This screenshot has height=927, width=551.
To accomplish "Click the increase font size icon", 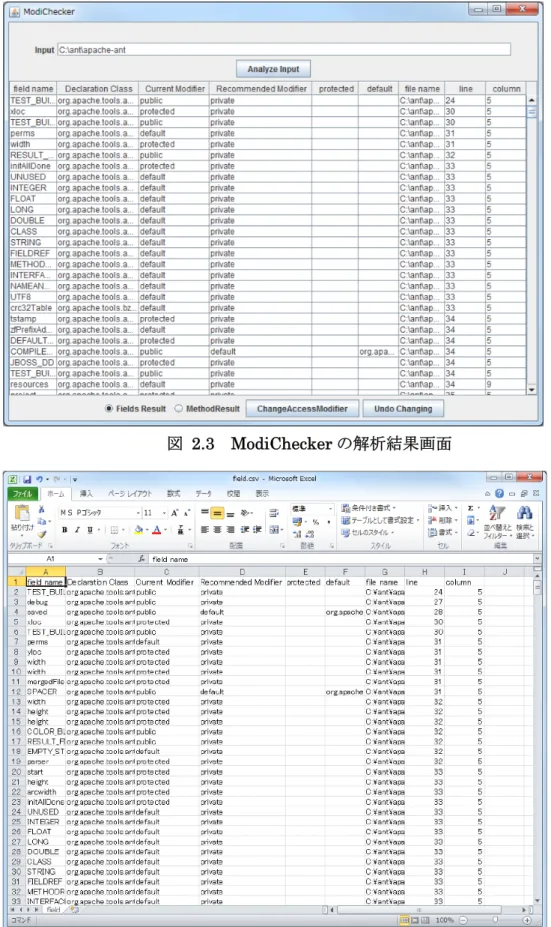I will [174, 513].
